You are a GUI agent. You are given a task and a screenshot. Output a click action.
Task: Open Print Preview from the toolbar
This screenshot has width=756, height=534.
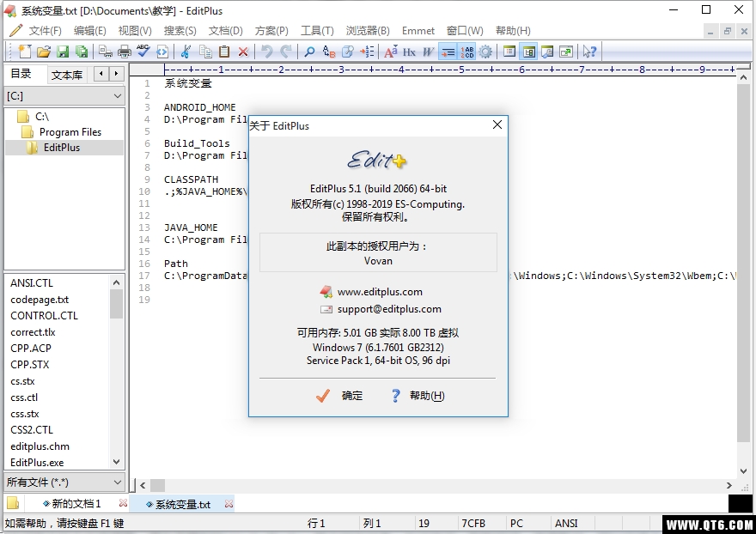[x=105, y=52]
